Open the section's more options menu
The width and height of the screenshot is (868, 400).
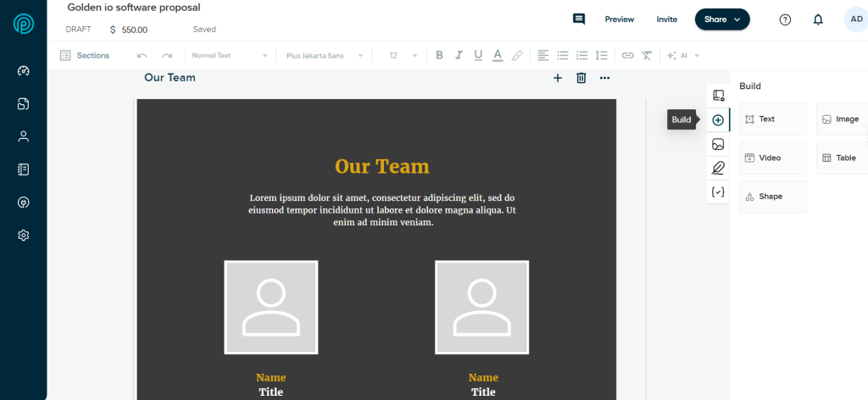(604, 78)
